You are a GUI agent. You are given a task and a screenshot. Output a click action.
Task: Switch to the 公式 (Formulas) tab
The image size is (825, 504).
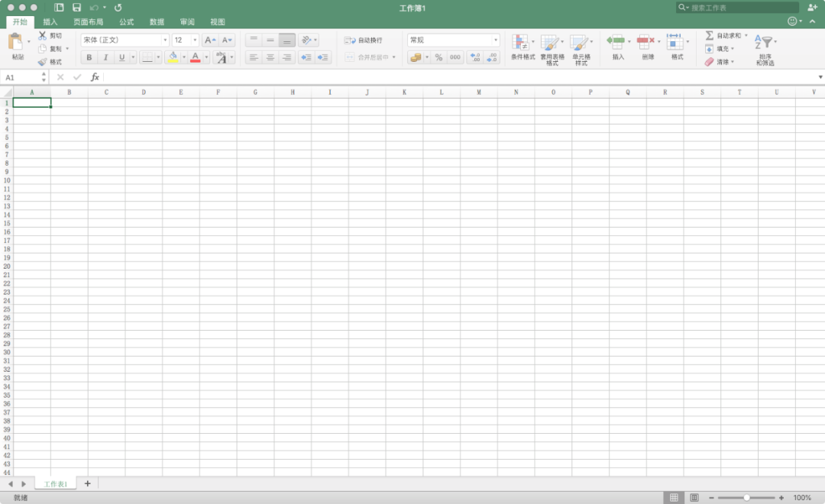pos(126,22)
